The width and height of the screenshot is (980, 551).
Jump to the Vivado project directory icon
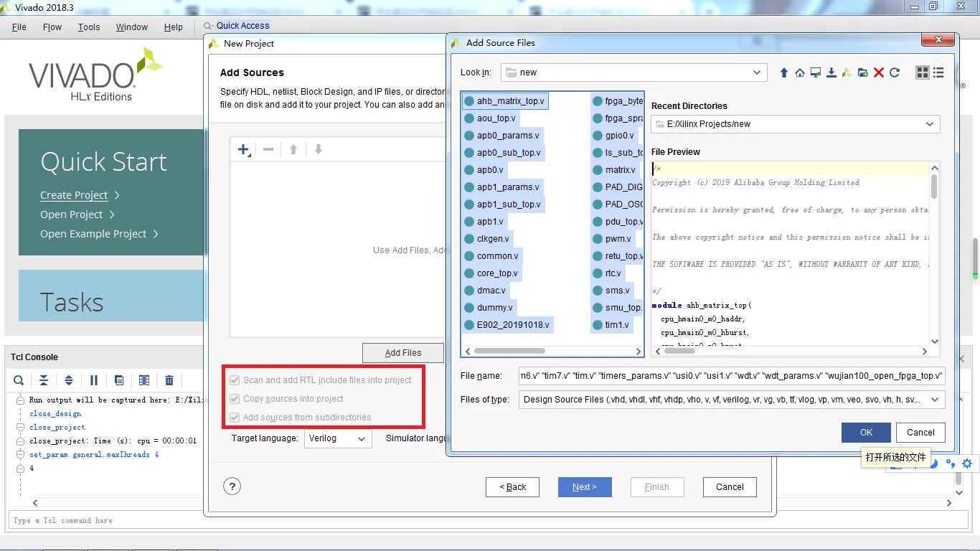tap(847, 72)
